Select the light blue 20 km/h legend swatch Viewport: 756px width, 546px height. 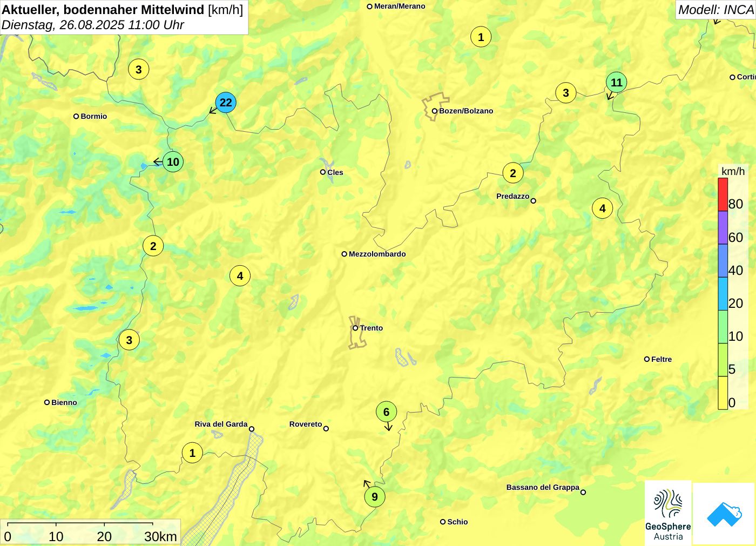[x=723, y=293]
